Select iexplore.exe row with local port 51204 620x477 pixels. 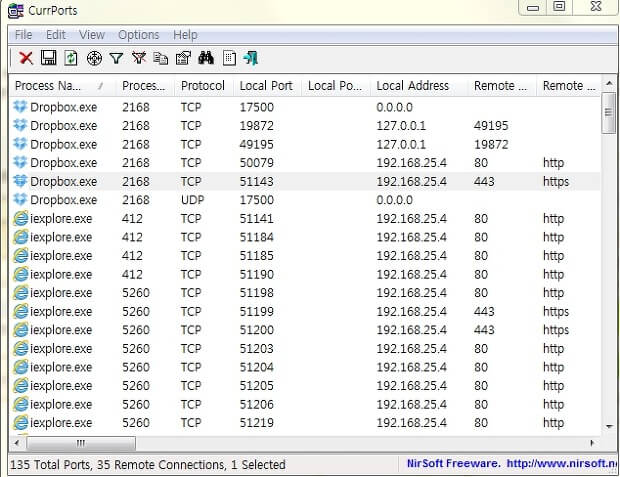304,367
